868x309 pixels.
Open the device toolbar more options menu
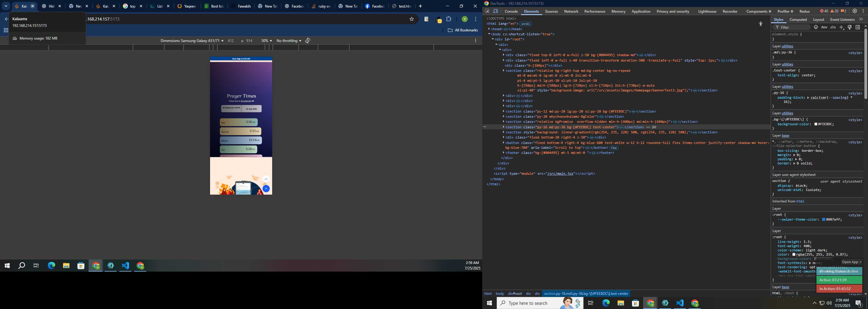coord(476,40)
